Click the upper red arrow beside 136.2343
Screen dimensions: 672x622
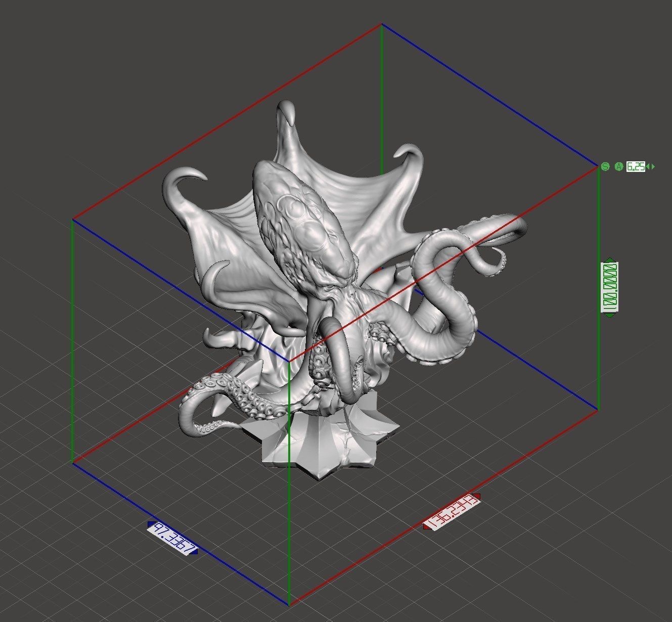click(477, 496)
